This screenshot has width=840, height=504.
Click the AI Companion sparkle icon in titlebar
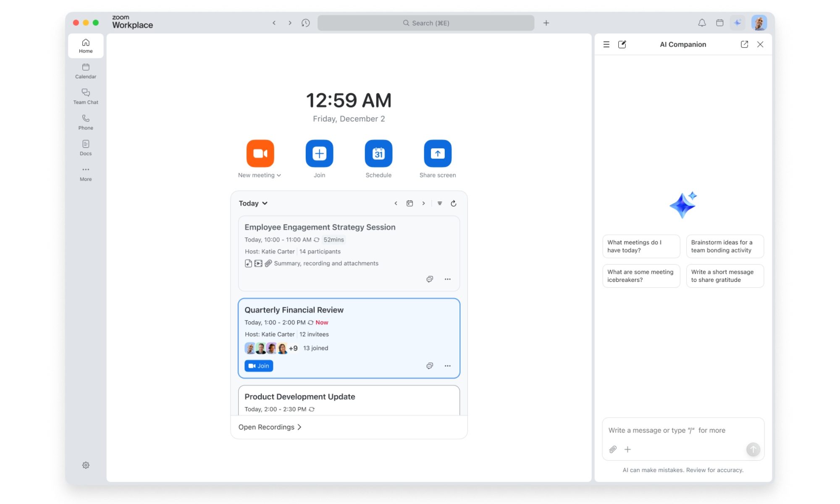(738, 23)
